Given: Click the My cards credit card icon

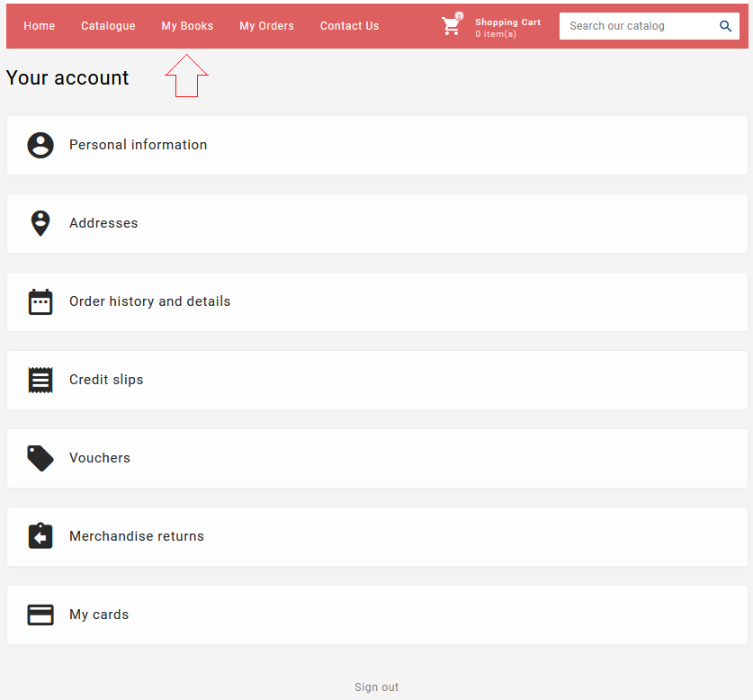Looking at the screenshot, I should point(40,615).
